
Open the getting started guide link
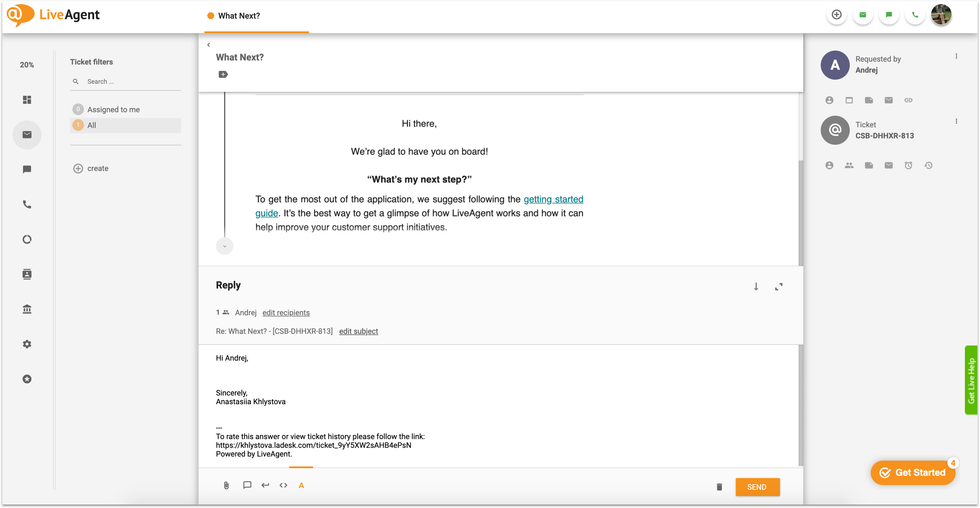click(553, 199)
